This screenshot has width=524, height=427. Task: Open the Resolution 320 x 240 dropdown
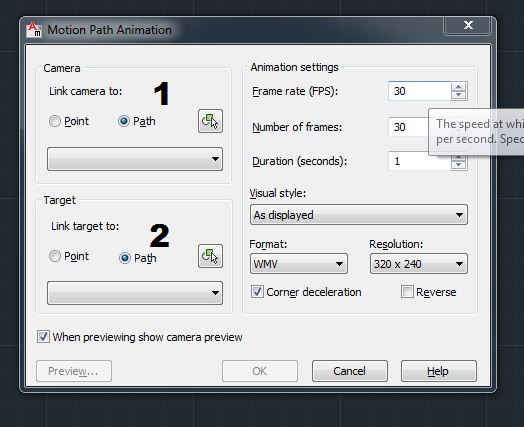(x=419, y=264)
